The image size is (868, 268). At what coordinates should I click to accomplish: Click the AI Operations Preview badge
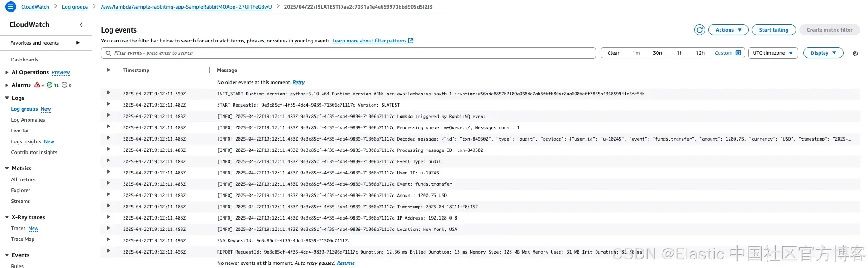[x=61, y=72]
